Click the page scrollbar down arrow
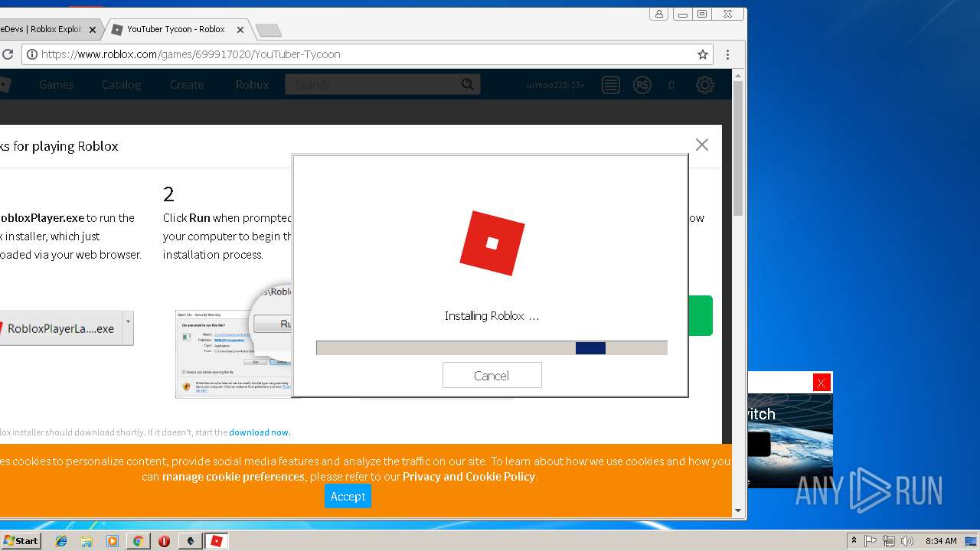The width and height of the screenshot is (980, 551). click(x=738, y=510)
